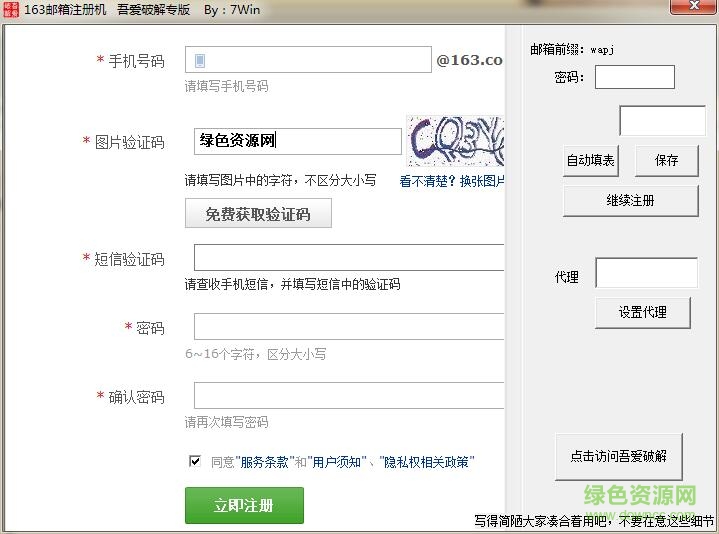Click the 看不清楚？换张图片 link
The width and height of the screenshot is (719, 534).
point(452,181)
